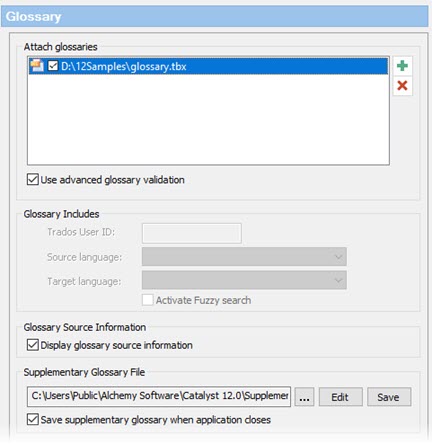Open the Source language dropdown
This screenshot has height=444, width=432.
pyautogui.click(x=244, y=257)
